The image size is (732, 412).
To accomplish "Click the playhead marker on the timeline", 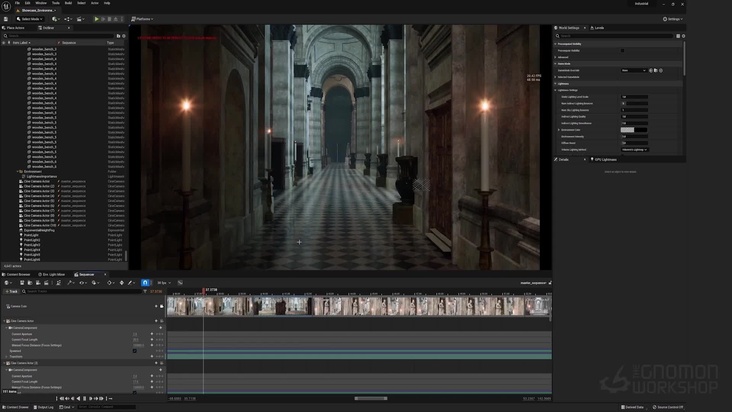I will 204,290.
